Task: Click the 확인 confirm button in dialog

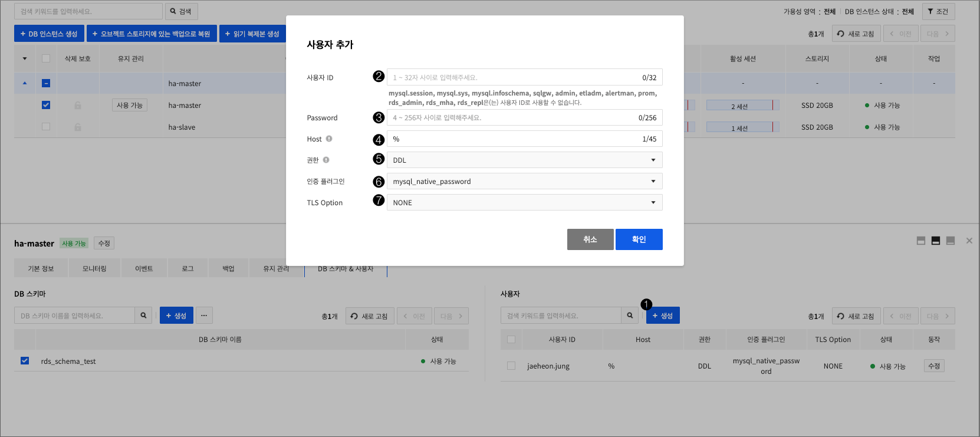Action: [x=639, y=239]
